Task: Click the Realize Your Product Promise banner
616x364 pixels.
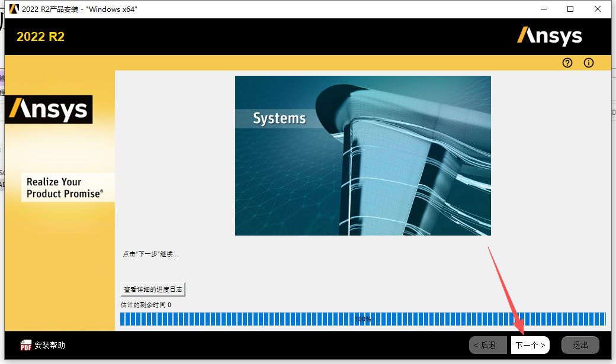Action: [68, 188]
